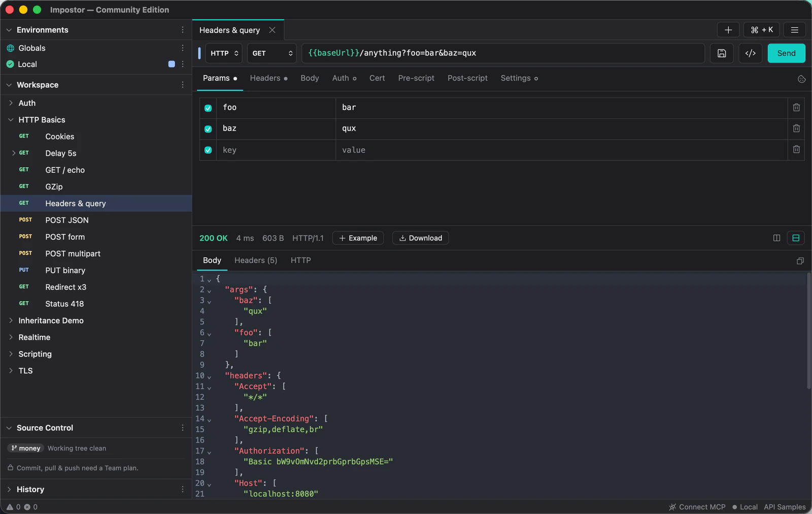Open the money branch selector
This screenshot has width=812, height=514.
pyautogui.click(x=25, y=448)
